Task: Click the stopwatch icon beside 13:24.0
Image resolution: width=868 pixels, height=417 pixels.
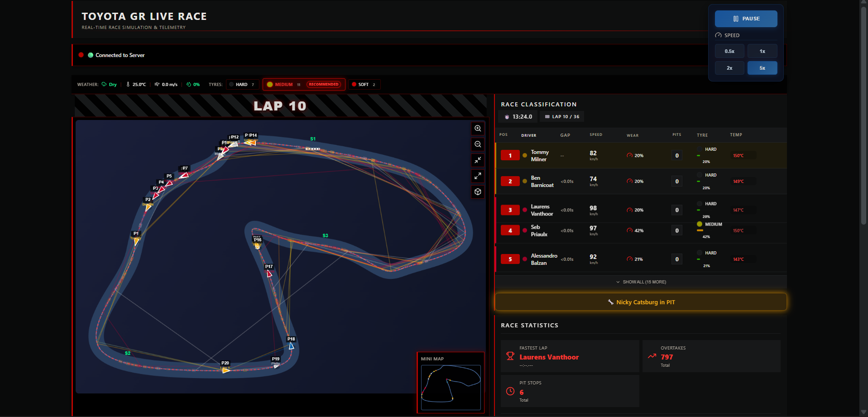Action: coord(507,117)
